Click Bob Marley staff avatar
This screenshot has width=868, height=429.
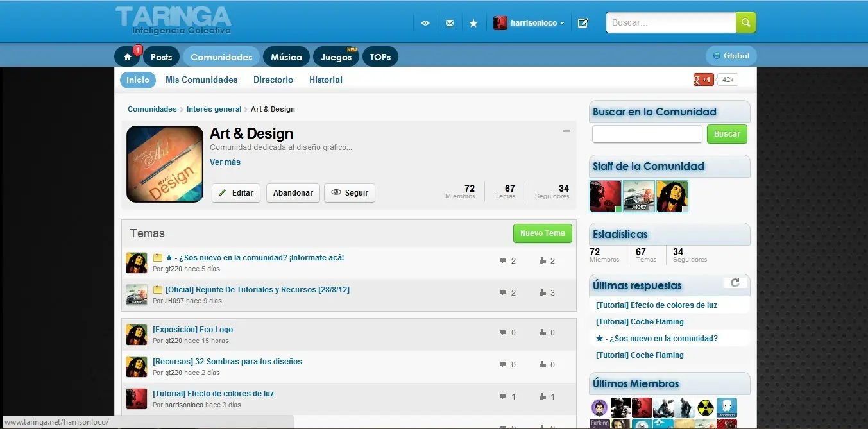[x=672, y=196]
